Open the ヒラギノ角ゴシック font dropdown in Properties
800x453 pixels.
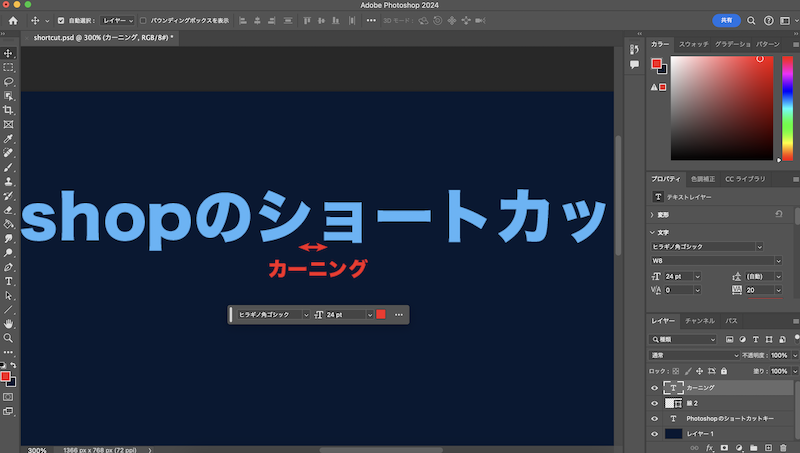[x=707, y=246]
